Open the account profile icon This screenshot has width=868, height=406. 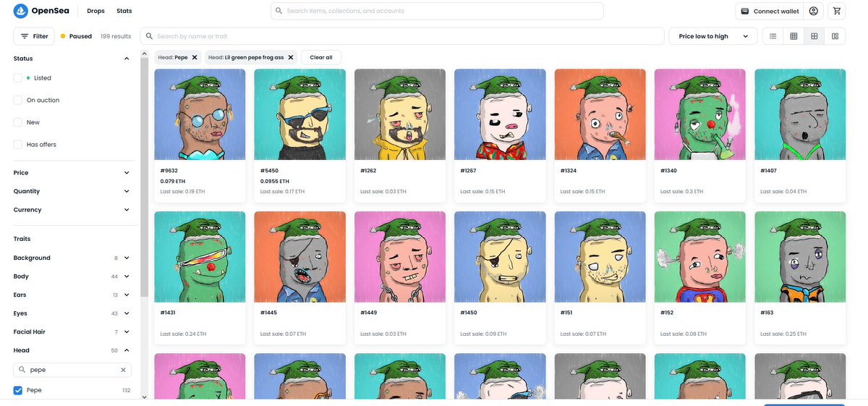[814, 11]
